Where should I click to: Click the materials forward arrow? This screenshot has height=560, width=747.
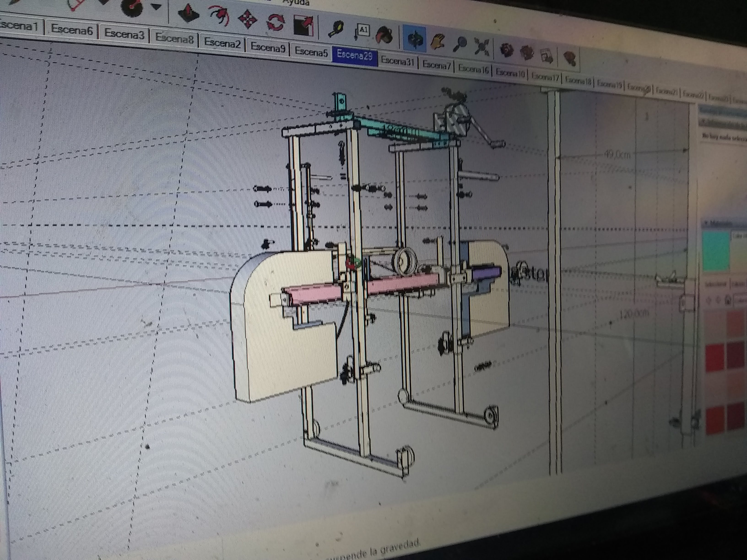click(718, 299)
